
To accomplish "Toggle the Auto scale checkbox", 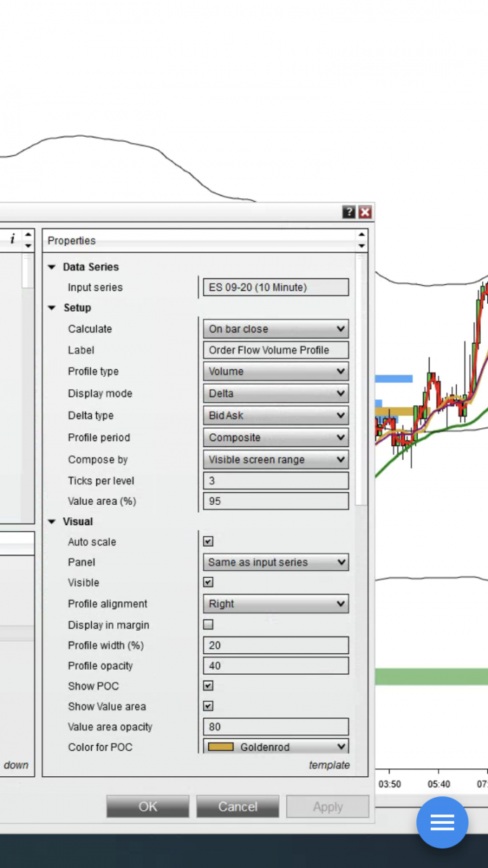I will (208, 541).
